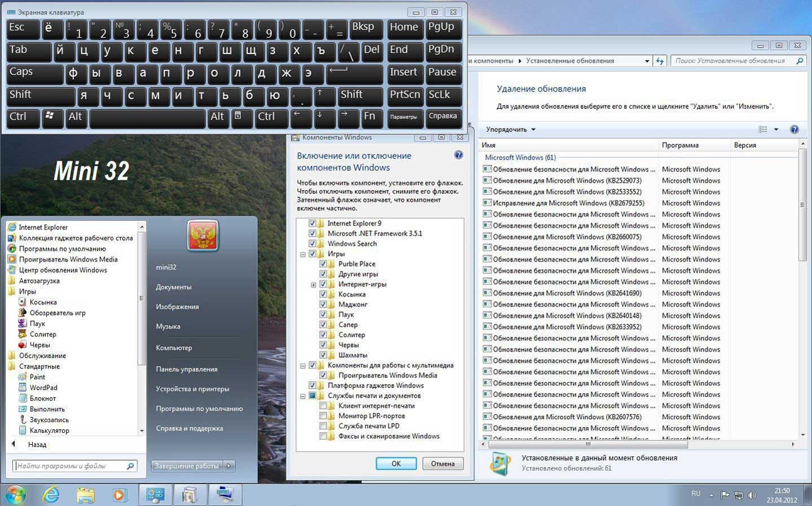
Task: Select Устройства и принтеры menu item
Action: 192,389
